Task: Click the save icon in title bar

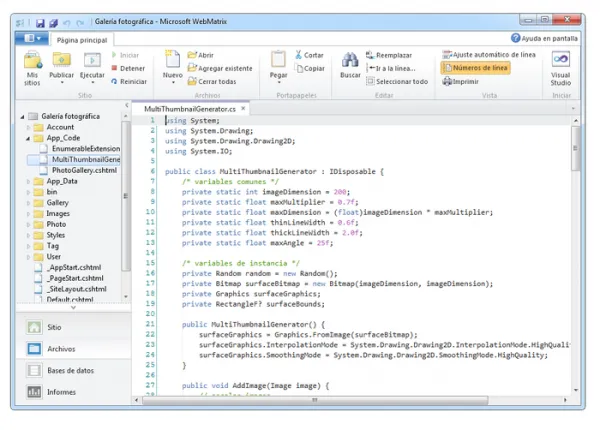Action: point(40,23)
